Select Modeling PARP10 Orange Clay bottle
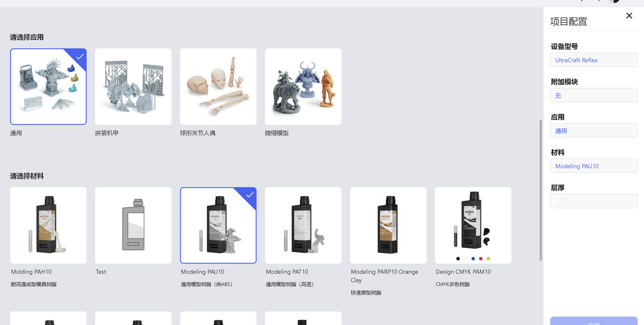 pos(388,225)
